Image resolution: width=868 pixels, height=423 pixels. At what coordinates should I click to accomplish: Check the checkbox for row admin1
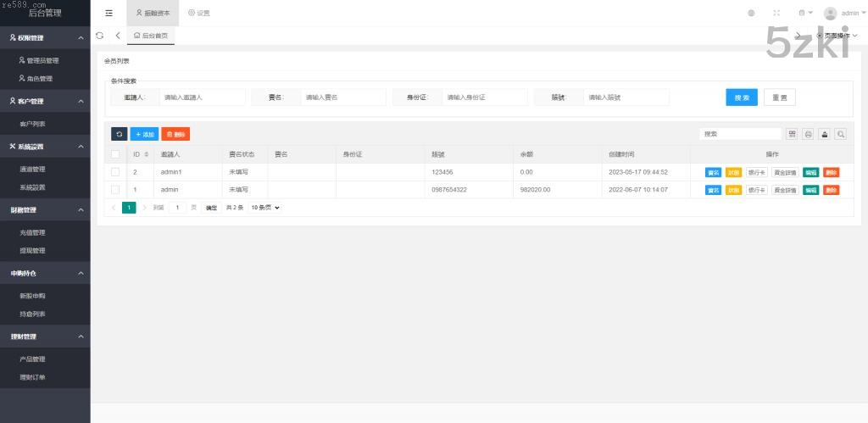click(x=115, y=172)
